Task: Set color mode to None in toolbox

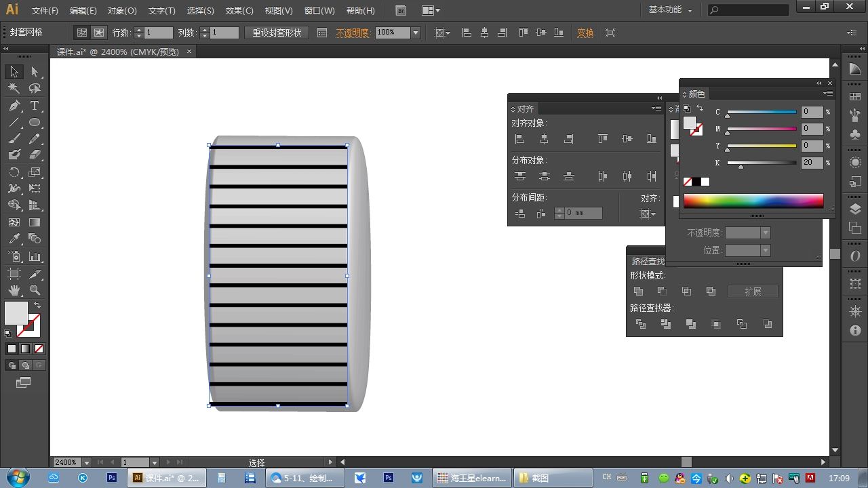Action: tap(39, 348)
